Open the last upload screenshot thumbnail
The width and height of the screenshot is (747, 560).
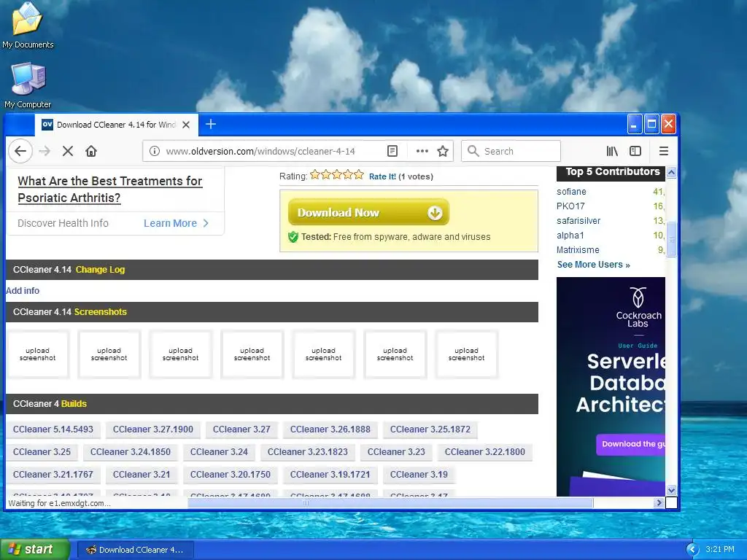(x=466, y=354)
